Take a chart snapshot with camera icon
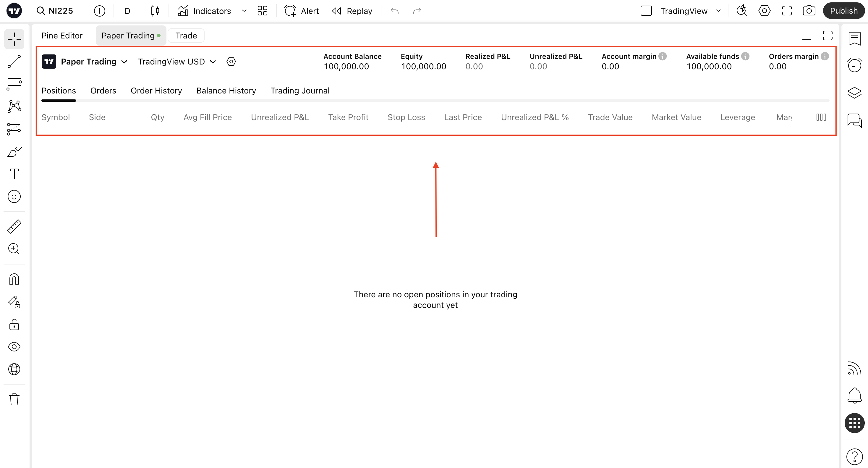 click(x=809, y=11)
